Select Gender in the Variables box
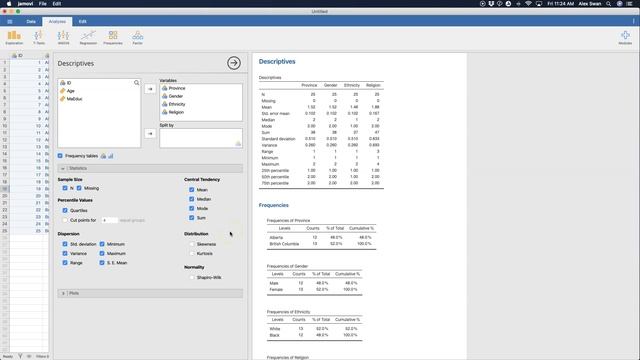Viewport: 640px width, 360px height. tap(176, 96)
